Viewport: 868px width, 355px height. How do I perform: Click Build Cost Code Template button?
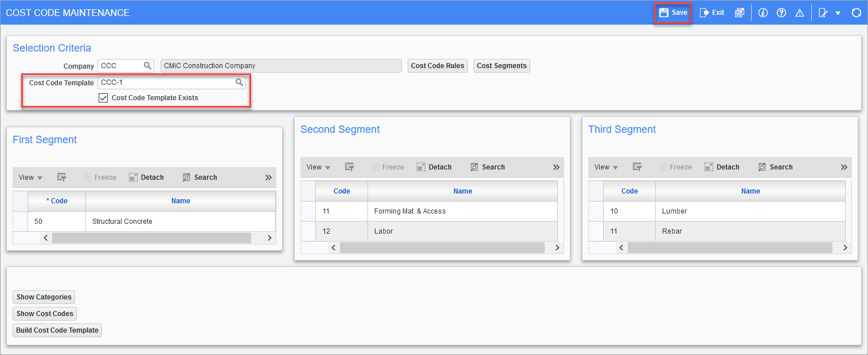57,330
